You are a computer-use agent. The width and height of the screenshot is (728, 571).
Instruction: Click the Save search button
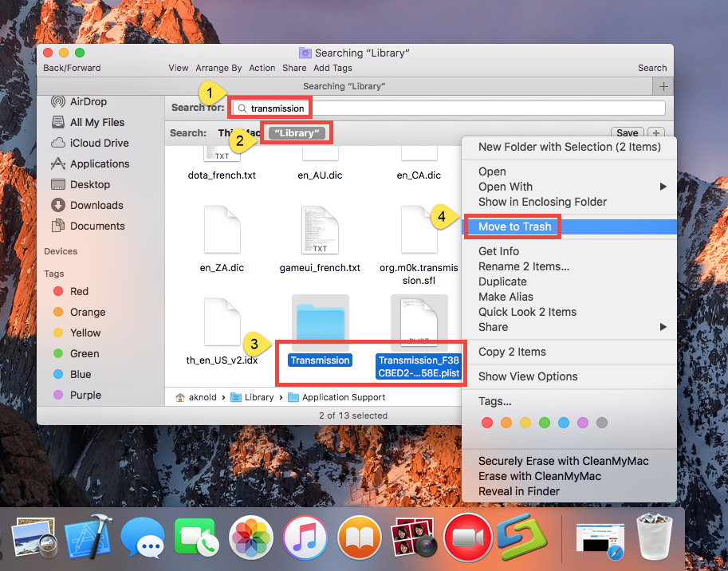627,132
